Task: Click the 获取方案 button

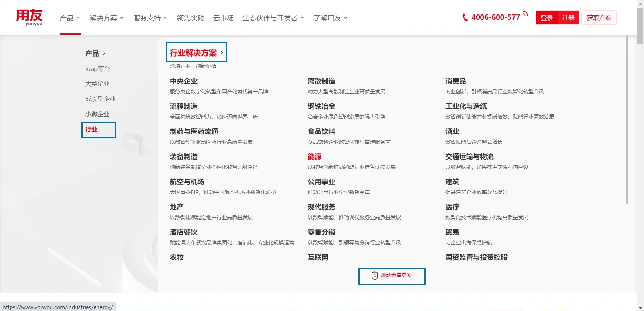Action: [x=599, y=17]
